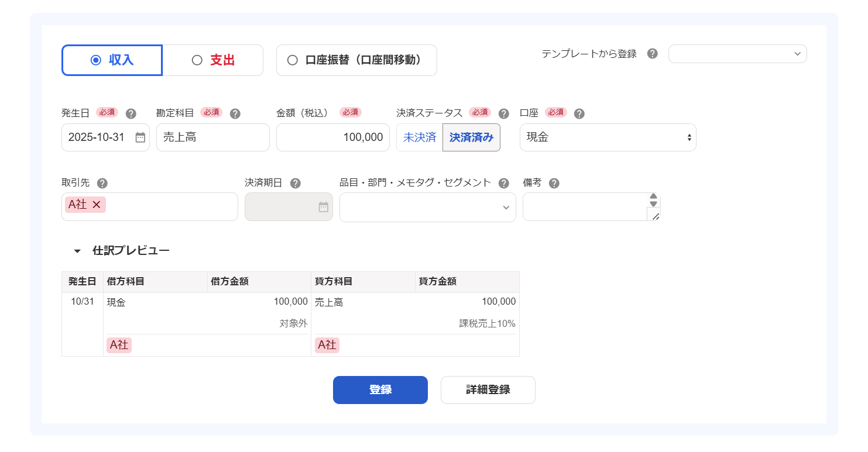The image size is (868, 452).
Task: Set status to 未決済
Action: [420, 137]
